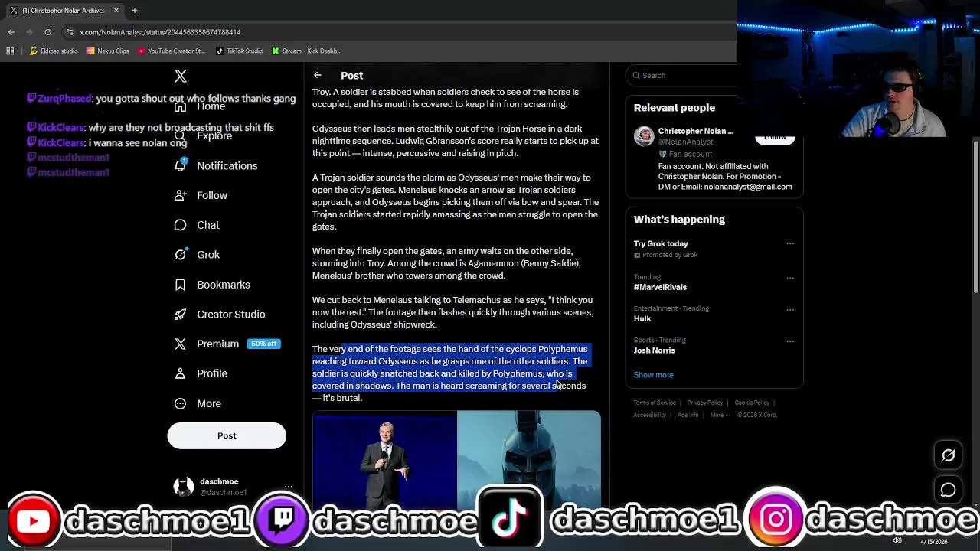Select Creator Studio menu label
Screen dimensions: 980x551
click(x=231, y=315)
